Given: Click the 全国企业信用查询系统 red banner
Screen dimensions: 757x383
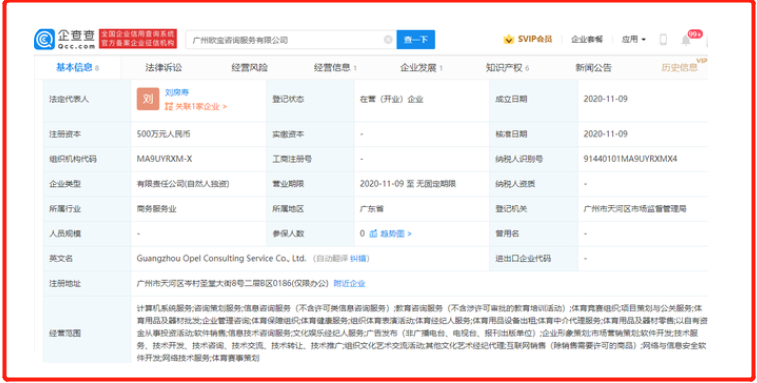Looking at the screenshot, I should 138,39.
